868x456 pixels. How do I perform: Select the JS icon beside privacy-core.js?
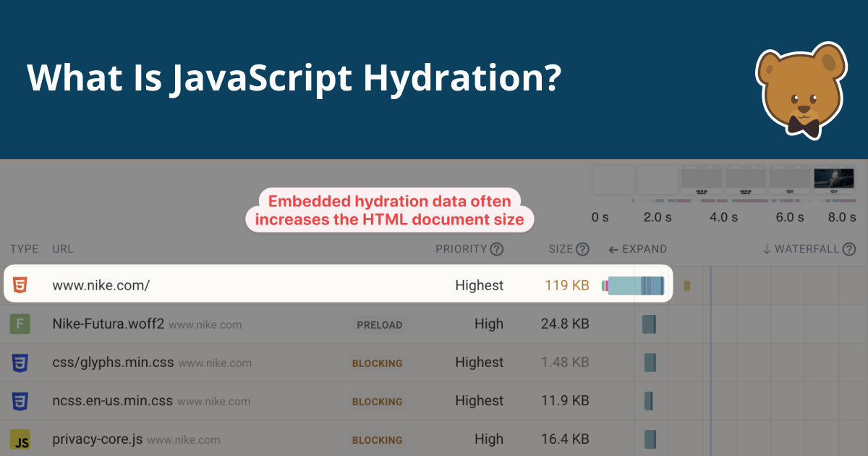(x=19, y=439)
